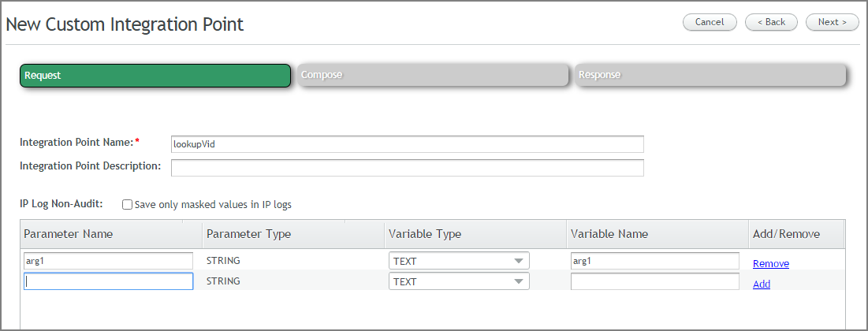Screen dimensions: 868x331
Task: Edit the arg1 variable name field
Action: [x=655, y=261]
